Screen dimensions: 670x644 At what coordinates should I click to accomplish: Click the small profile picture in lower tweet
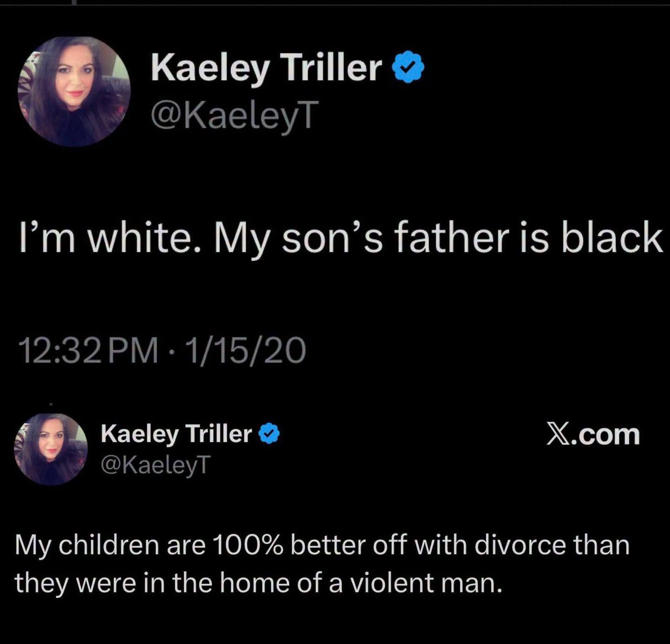(51, 449)
